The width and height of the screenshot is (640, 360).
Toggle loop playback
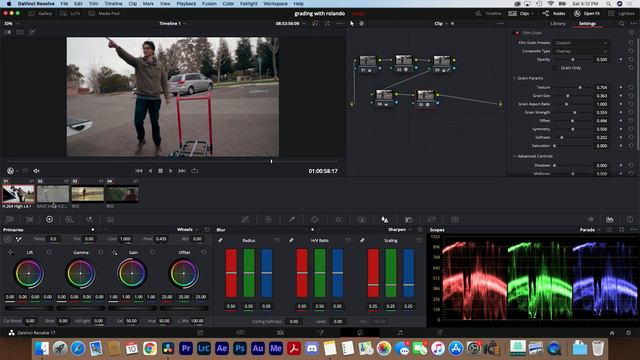[195, 171]
